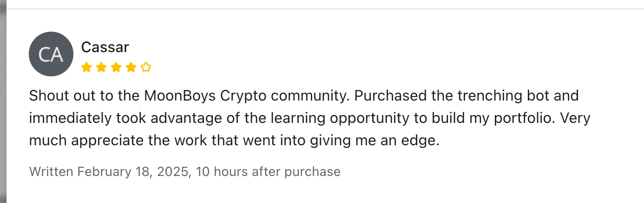
Task: Click the second gold rating star
Action: [101, 68]
